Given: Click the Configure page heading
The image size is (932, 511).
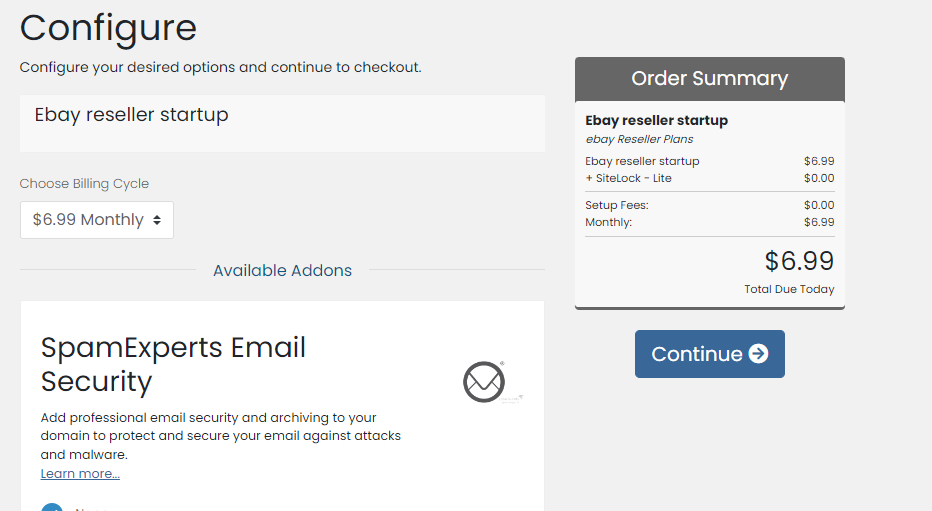Looking at the screenshot, I should pyautogui.click(x=108, y=28).
